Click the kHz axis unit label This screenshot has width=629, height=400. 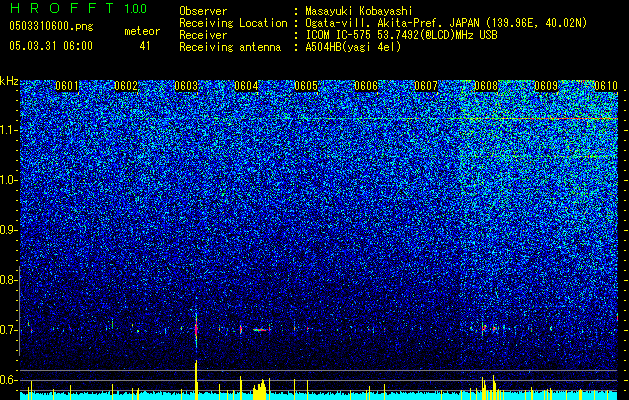[x=9, y=81]
